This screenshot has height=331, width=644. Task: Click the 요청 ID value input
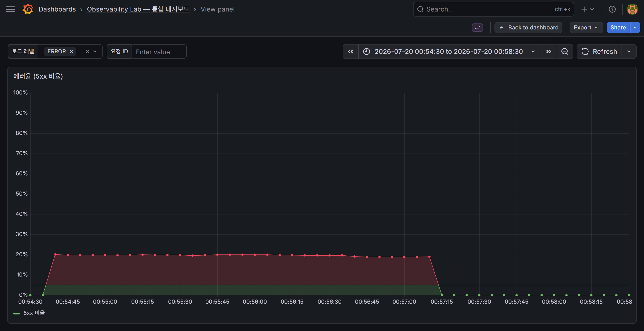coord(159,52)
